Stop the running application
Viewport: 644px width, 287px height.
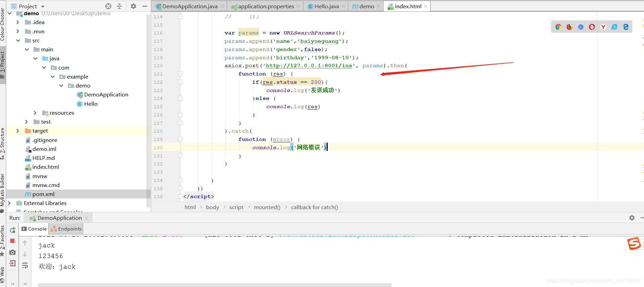click(12, 241)
